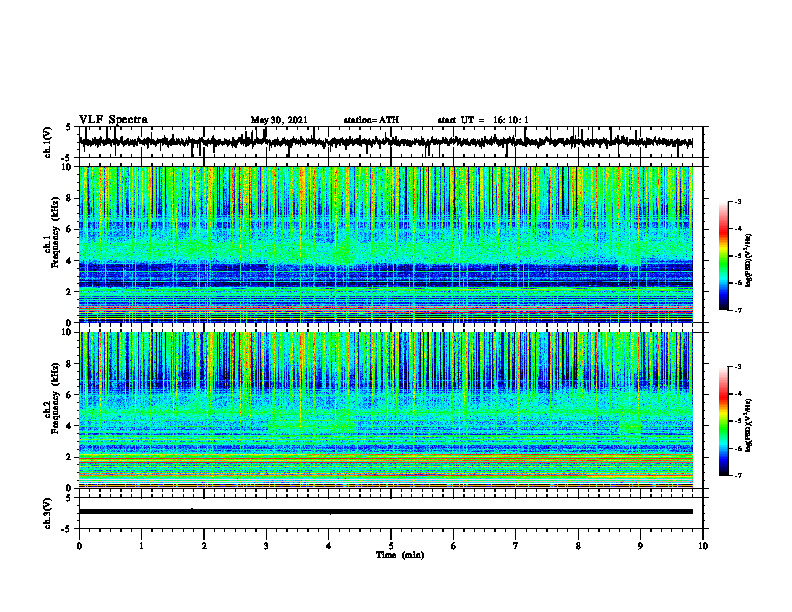Screen dimensions: 792x612
Task: Click ch.2 frequency axis "2" kHz tick
Action: [71, 457]
